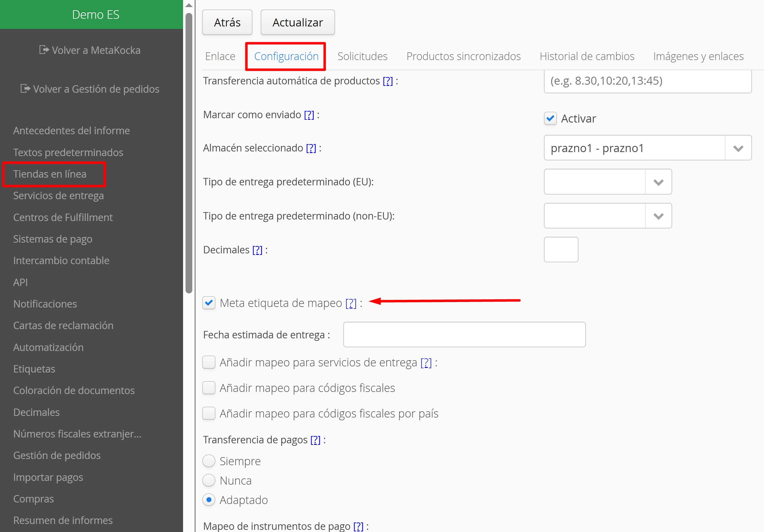Open help for Marcar como enviado
Viewport: 764px width, 532px height.
309,115
